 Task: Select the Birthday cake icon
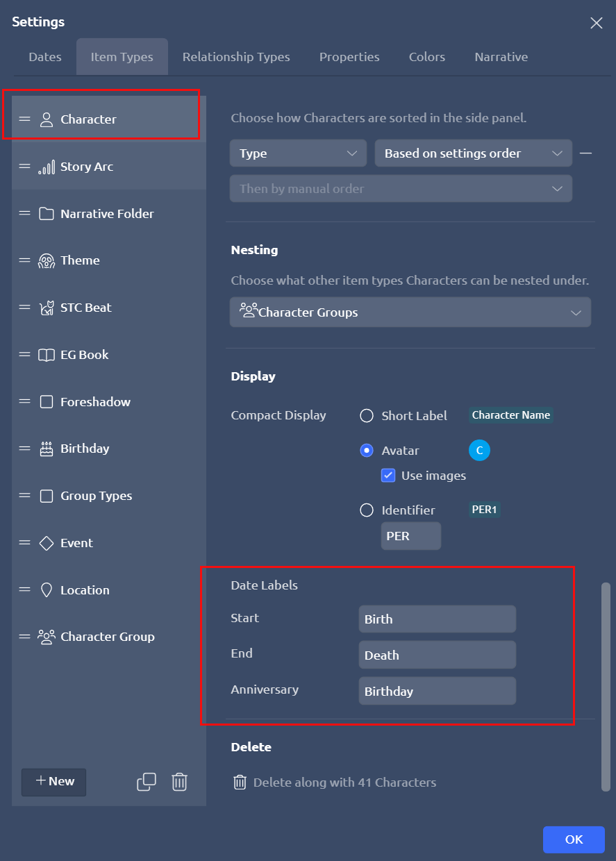pos(47,449)
